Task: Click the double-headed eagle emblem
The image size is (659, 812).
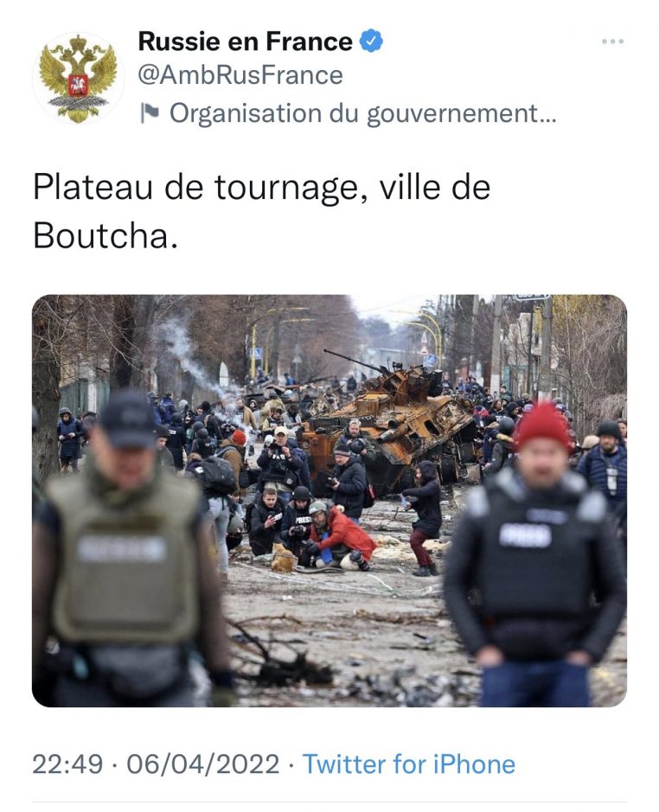Action: pyautogui.click(x=78, y=78)
